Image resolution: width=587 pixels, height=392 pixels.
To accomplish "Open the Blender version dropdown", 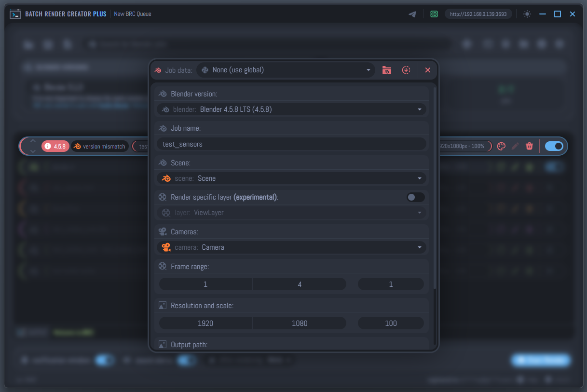I will click(291, 109).
